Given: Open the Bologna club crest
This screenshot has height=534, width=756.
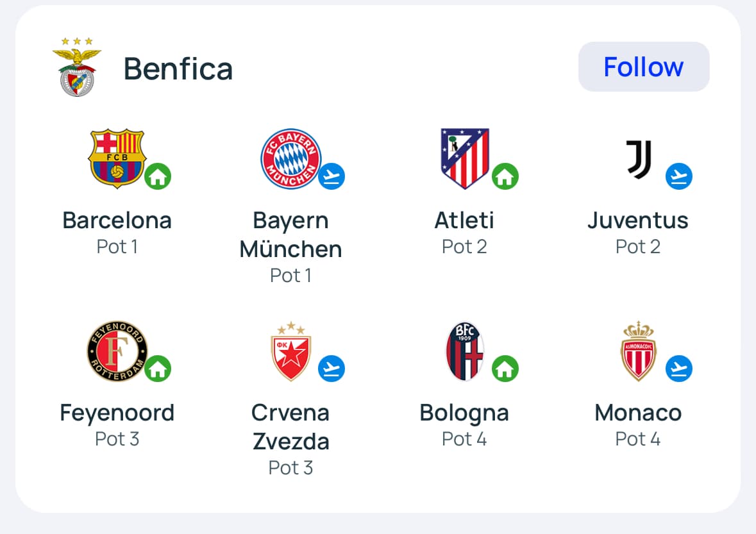Looking at the screenshot, I should pyautogui.click(x=465, y=351).
